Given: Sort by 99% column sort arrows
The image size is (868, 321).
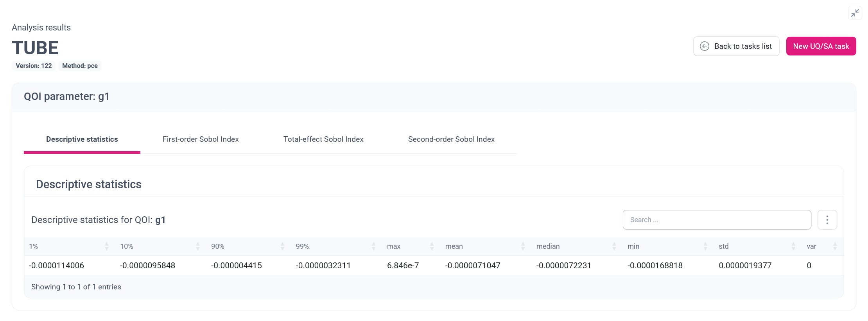Looking at the screenshot, I should 374,246.
